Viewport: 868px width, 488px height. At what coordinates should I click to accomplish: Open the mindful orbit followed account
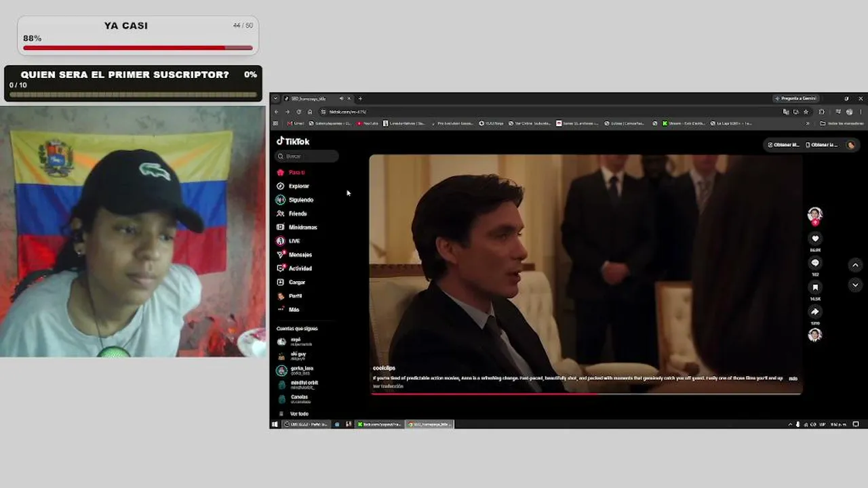pyautogui.click(x=298, y=384)
